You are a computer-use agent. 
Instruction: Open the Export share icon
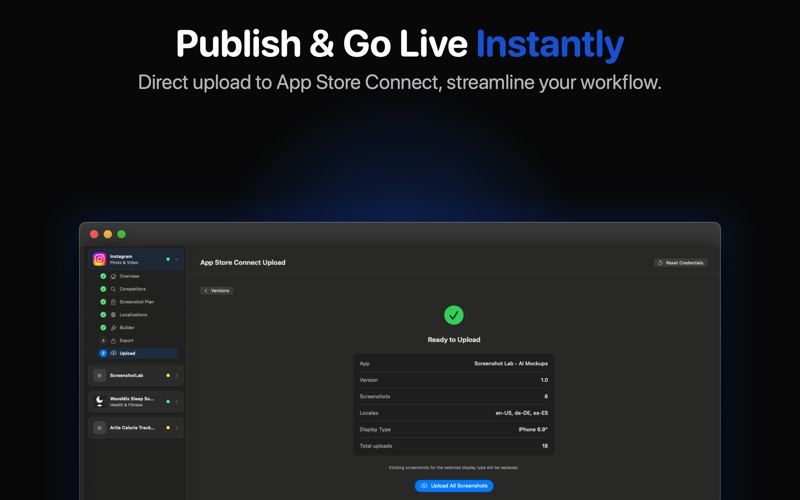pyautogui.click(x=113, y=340)
